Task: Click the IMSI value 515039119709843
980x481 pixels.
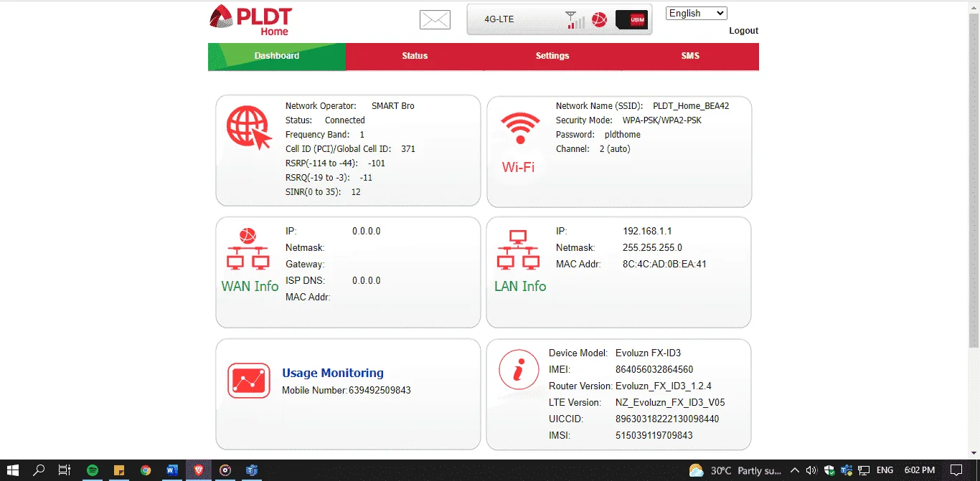Action: point(654,436)
